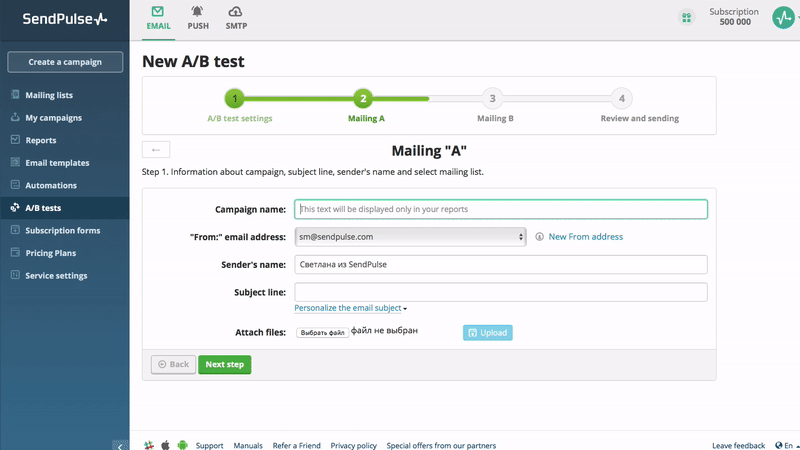Click the Subscription forms sidebar icon
This screenshot has height=450, width=800.
point(15,230)
